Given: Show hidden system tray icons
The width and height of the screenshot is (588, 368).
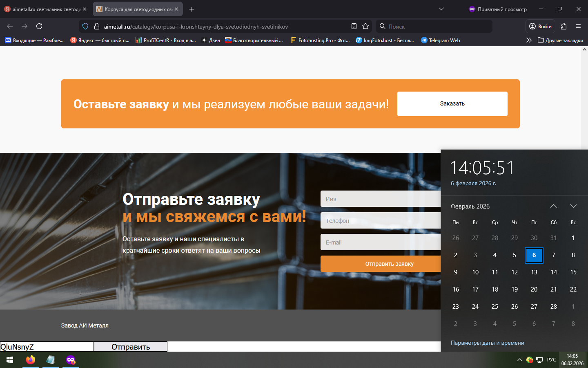Looking at the screenshot, I should click(x=519, y=360).
